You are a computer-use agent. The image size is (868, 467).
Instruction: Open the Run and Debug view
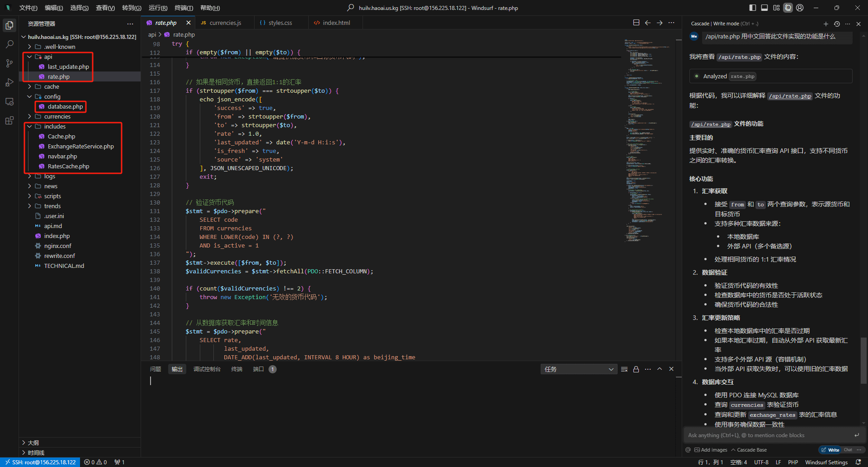(x=9, y=82)
